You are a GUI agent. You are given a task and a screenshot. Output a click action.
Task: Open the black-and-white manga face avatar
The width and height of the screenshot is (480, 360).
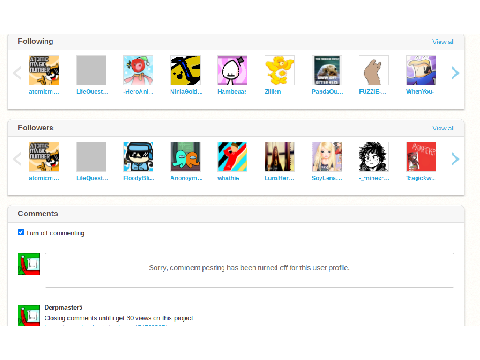point(374,157)
